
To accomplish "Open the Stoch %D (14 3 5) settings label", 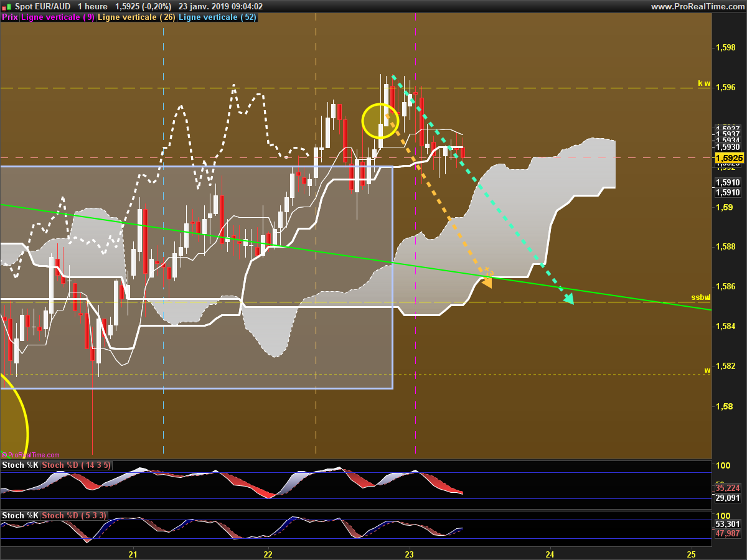I will coord(77,465).
